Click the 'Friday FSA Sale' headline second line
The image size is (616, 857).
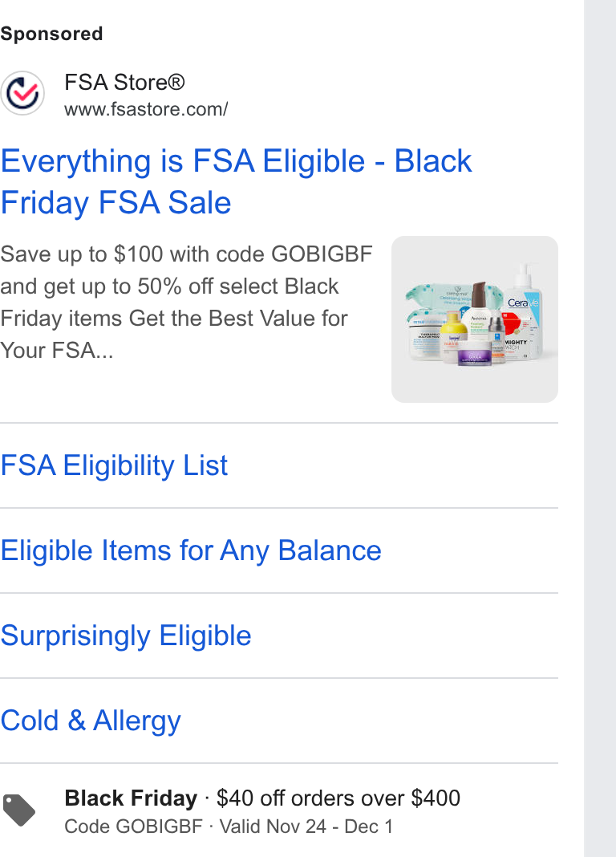(115, 203)
